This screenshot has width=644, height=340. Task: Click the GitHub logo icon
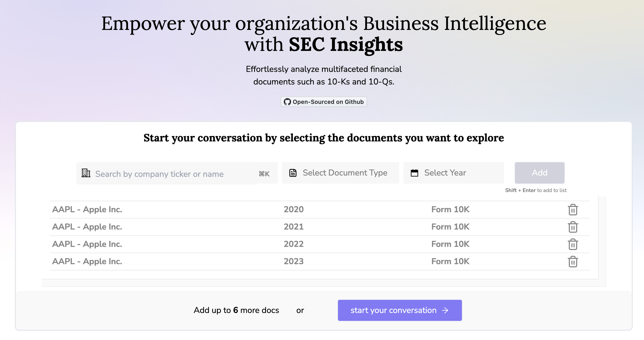pos(287,102)
